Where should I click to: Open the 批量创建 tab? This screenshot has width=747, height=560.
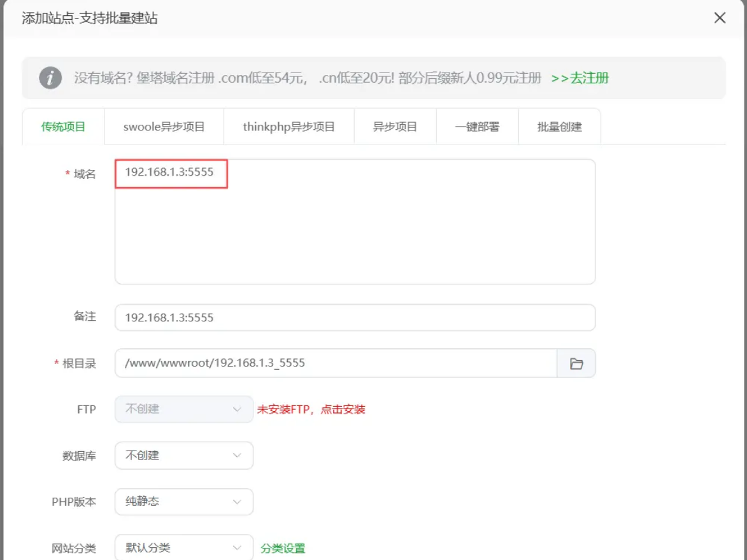(x=559, y=127)
